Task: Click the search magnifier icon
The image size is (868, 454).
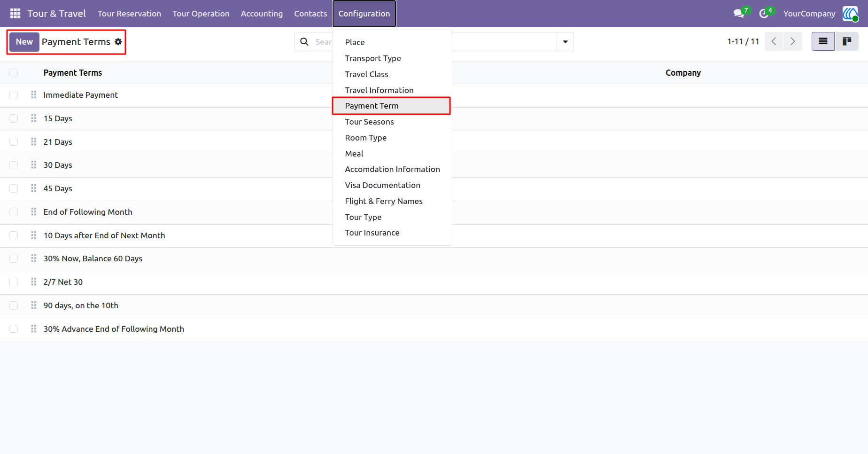Action: coord(304,42)
